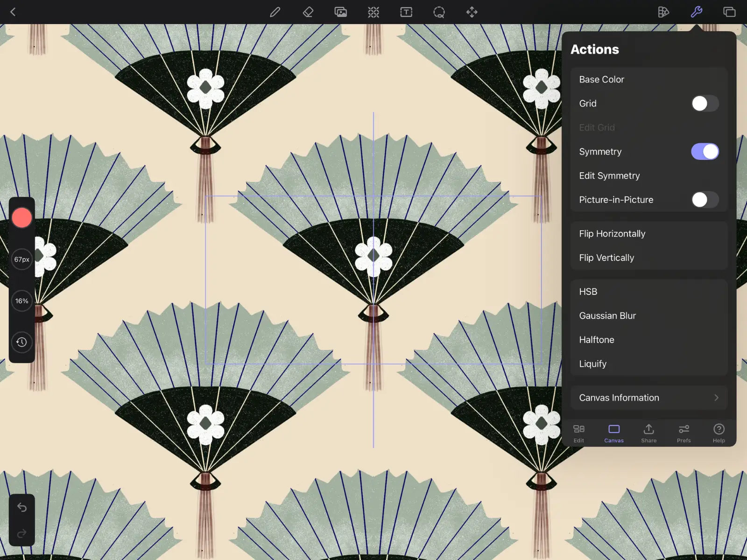Adjust the 16% opacity control
The image size is (747, 560).
21,301
